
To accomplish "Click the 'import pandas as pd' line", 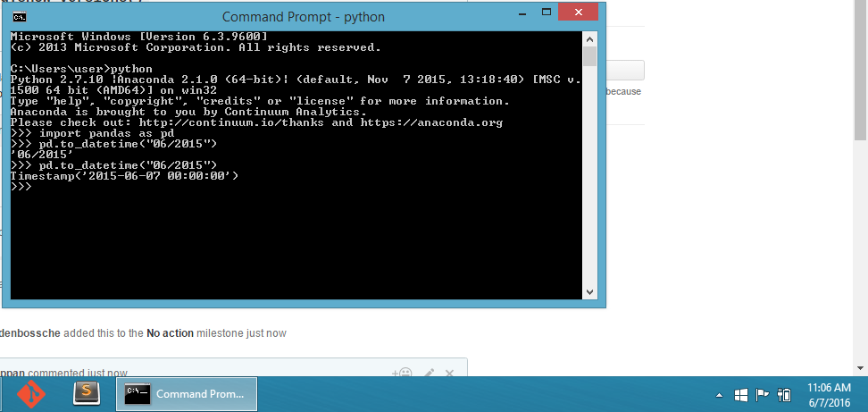I will [x=93, y=133].
